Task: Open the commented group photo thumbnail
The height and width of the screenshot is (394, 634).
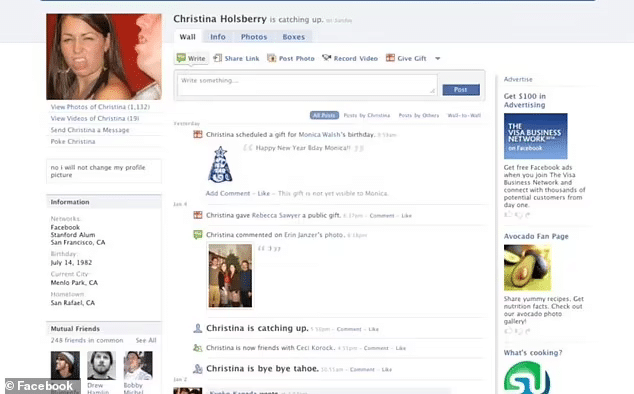Action: 230,275
